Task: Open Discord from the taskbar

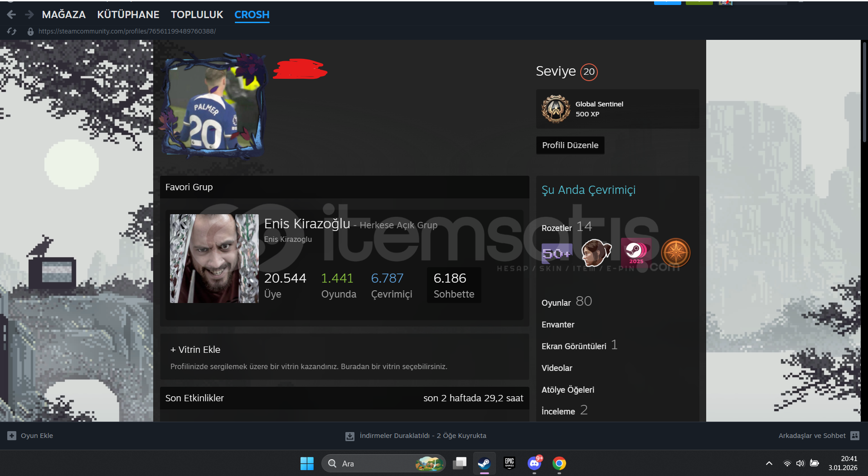Action: (534, 463)
